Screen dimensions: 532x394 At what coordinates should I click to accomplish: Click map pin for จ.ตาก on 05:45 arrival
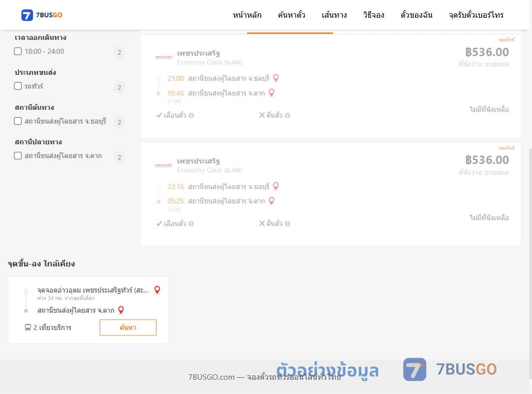[271, 93]
